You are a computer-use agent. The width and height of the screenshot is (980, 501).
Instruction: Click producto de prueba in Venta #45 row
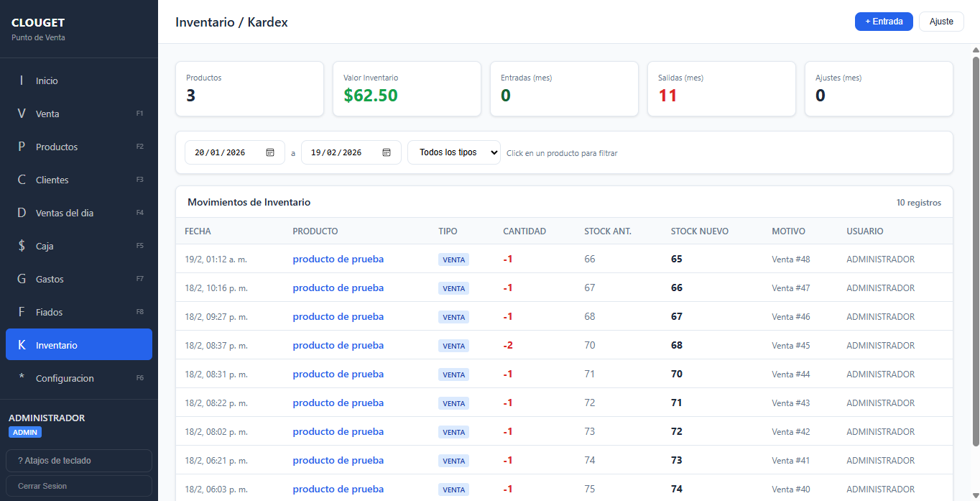[338, 345]
